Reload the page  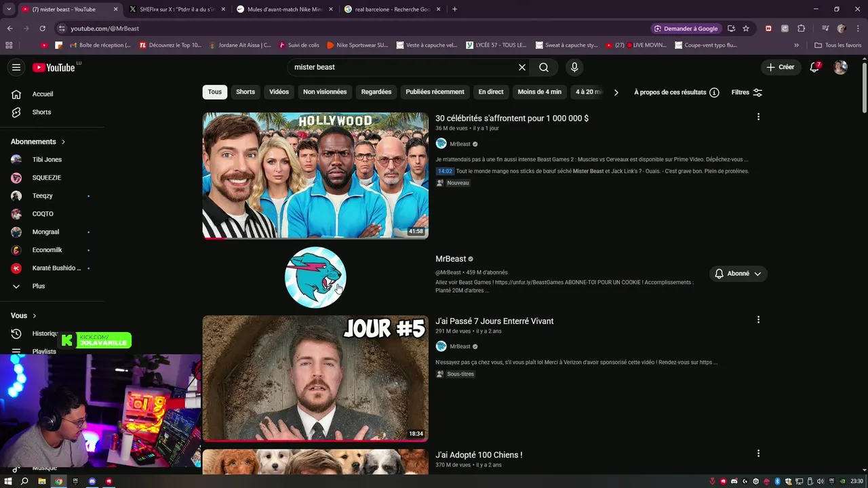pos(42,28)
